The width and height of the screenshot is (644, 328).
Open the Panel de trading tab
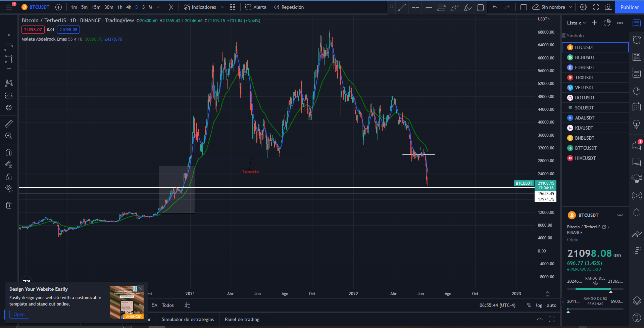[242, 319]
